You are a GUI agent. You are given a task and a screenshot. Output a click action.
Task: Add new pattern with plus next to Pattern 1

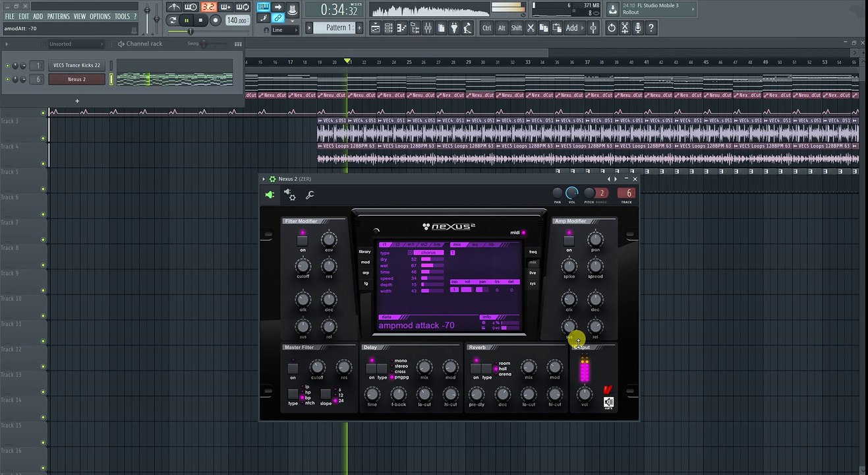pos(359,28)
